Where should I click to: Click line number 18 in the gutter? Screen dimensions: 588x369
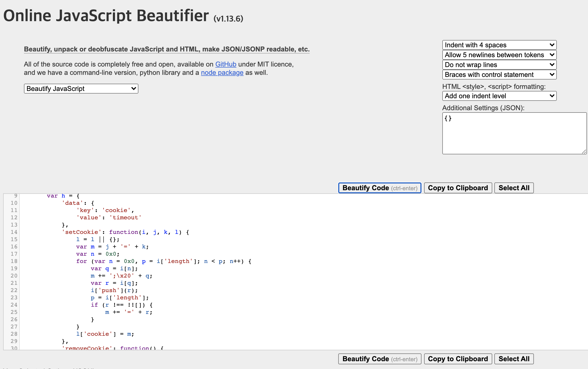pyautogui.click(x=14, y=261)
